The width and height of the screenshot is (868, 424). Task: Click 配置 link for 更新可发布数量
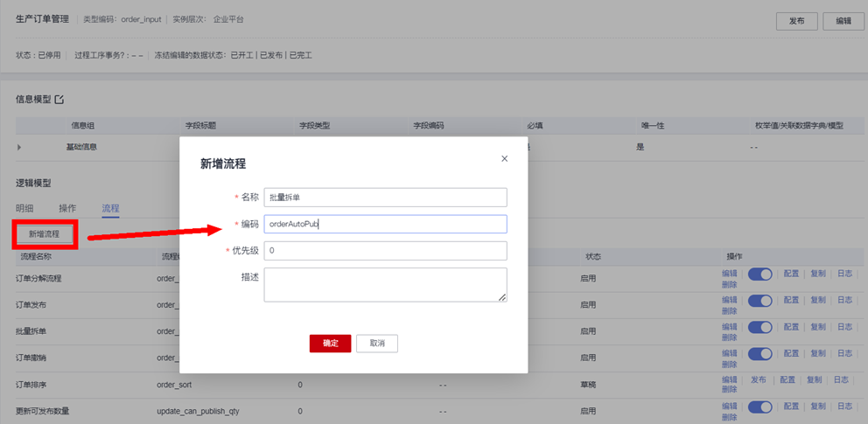(792, 406)
